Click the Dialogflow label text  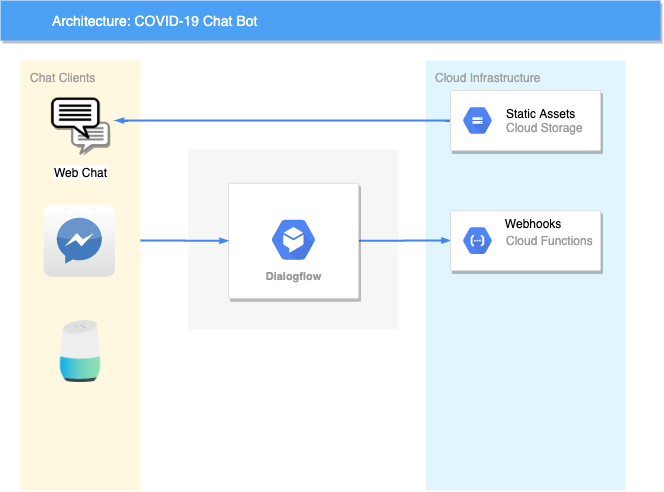(293, 276)
